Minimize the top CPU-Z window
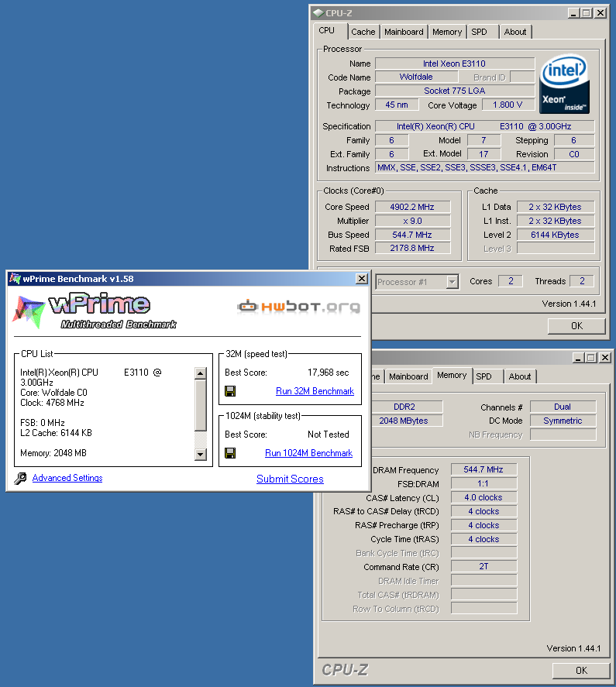 tap(574, 13)
